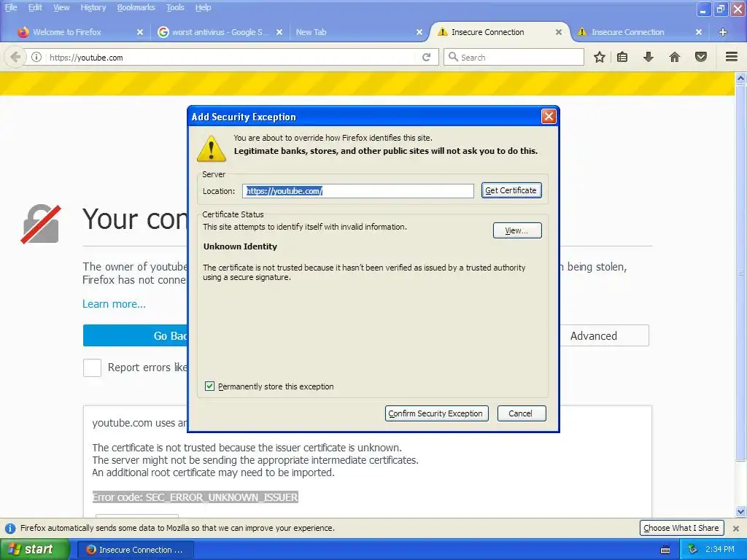
Task: Bookmark this page with the star icon
Action: [600, 57]
